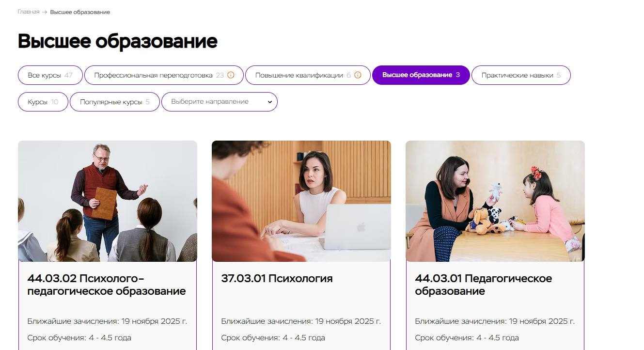This screenshot has height=350, width=644.
Task: Go to Главная breadcrumb link
Action: click(x=29, y=12)
